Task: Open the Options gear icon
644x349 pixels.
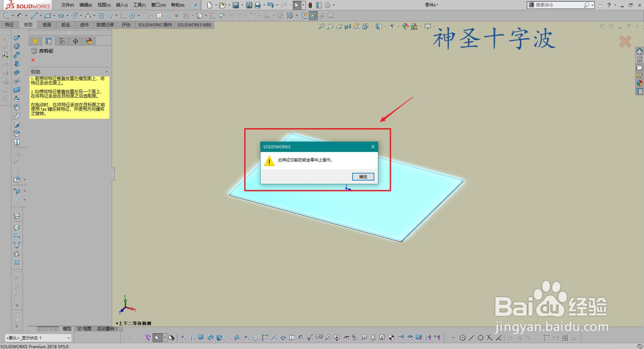Action: [x=327, y=5]
